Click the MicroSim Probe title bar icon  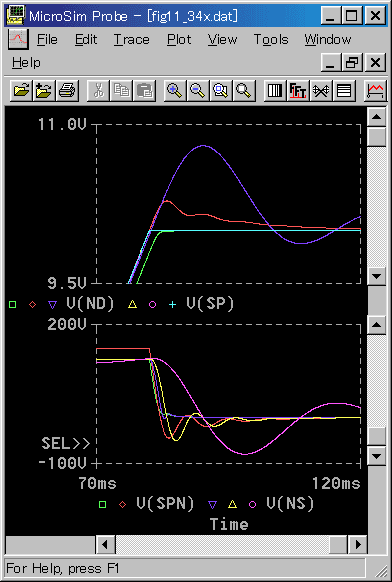(x=17, y=16)
